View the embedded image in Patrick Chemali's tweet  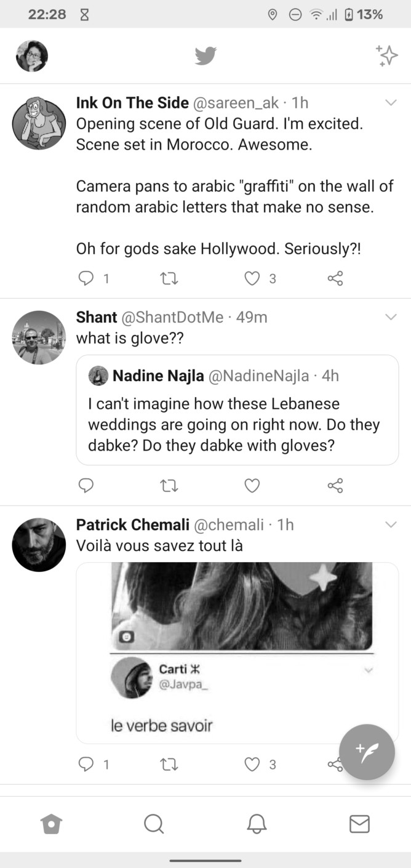(242, 606)
